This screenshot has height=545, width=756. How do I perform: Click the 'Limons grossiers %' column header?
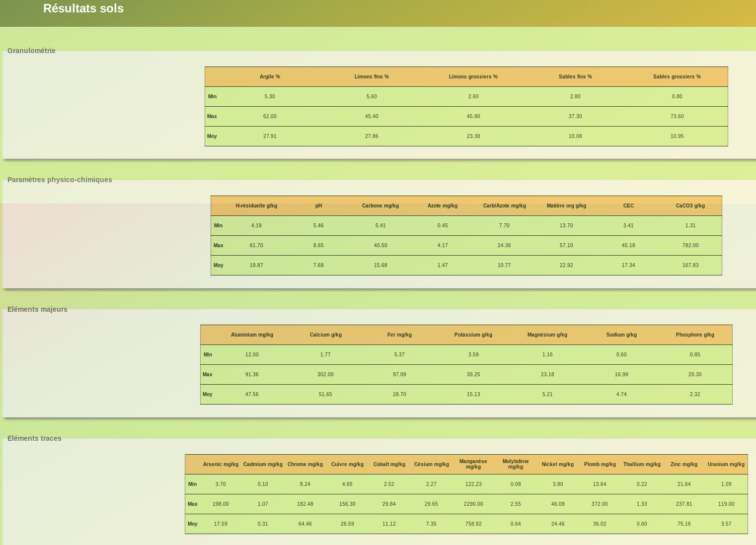pos(473,76)
